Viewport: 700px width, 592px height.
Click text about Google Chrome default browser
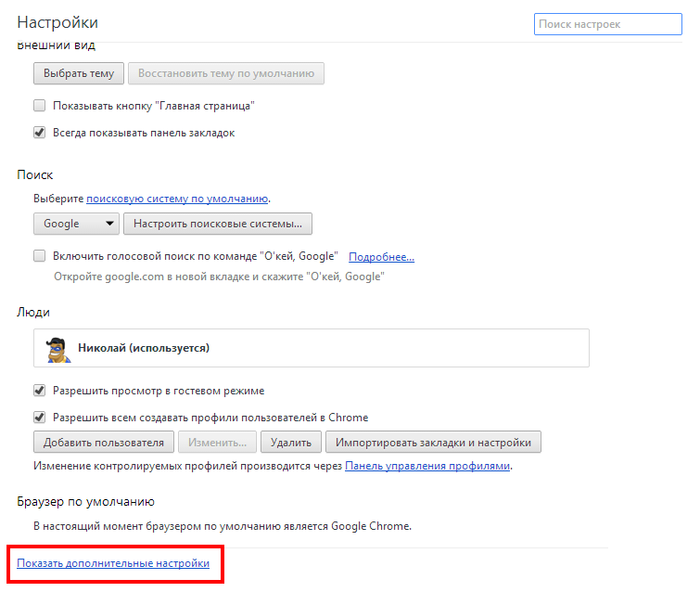[x=223, y=526]
